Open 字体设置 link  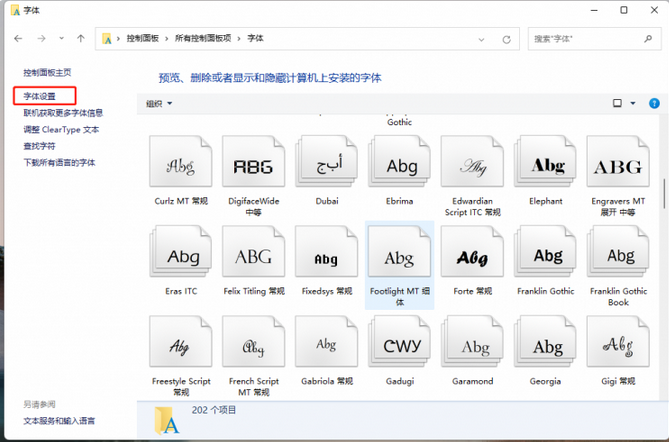click(x=39, y=96)
